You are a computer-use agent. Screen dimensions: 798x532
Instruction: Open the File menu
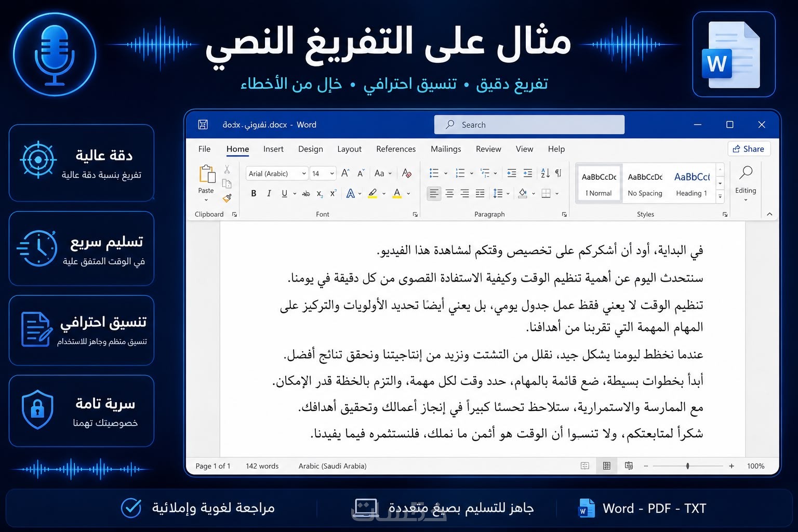point(204,149)
